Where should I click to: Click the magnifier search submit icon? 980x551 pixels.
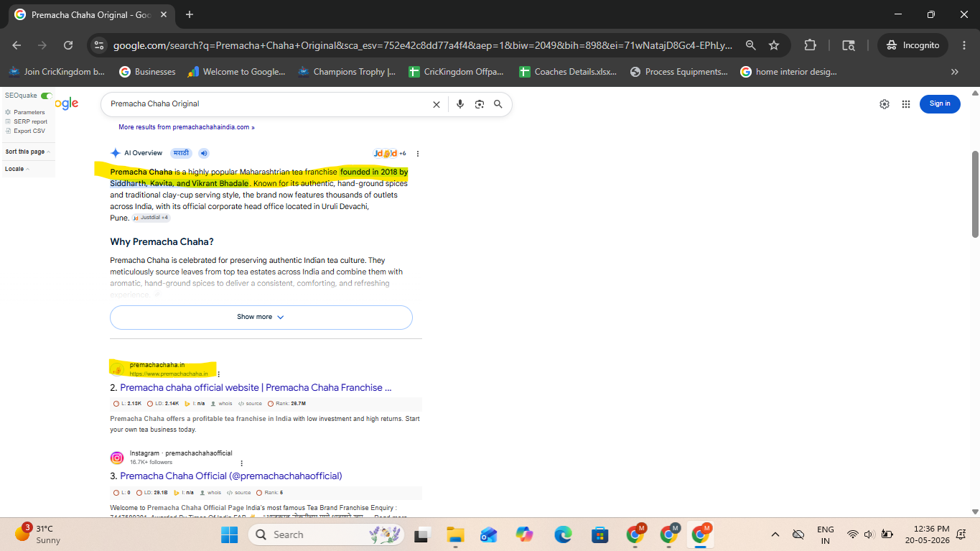[x=498, y=104]
